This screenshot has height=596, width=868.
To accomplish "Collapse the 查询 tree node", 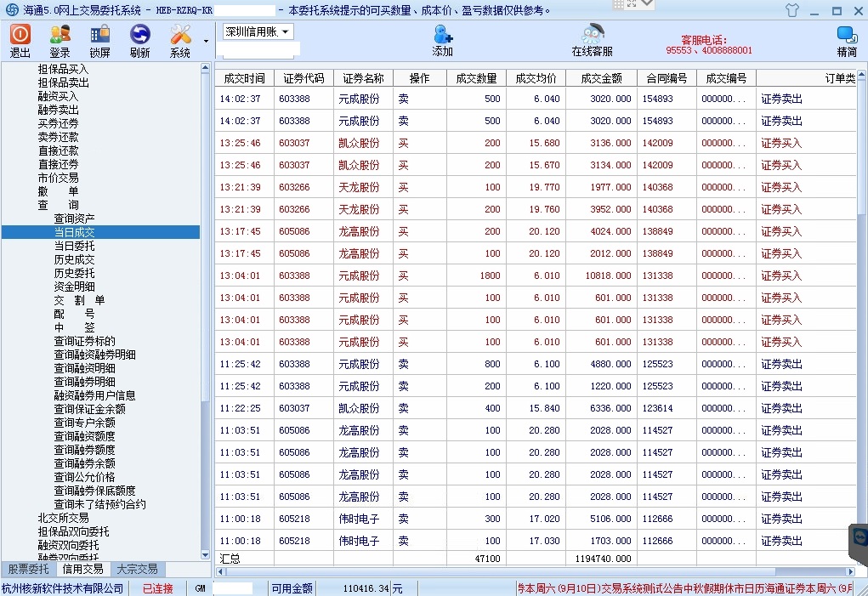I will pos(58,205).
